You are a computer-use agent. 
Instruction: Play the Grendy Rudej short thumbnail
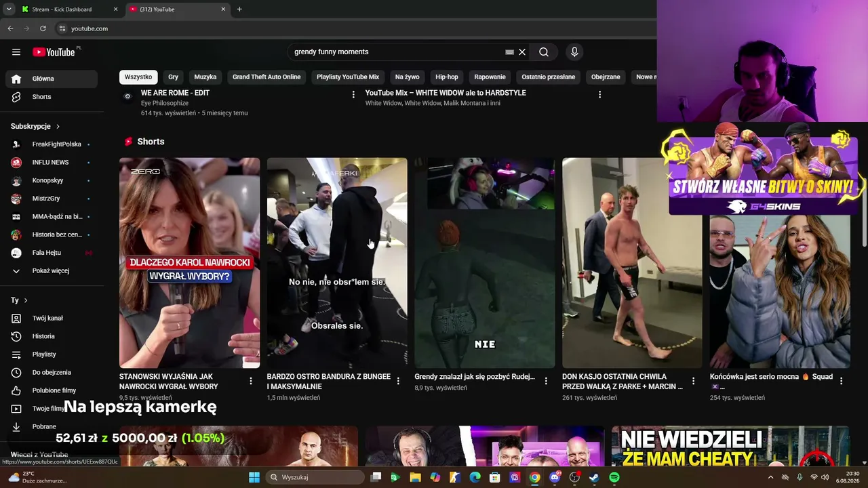click(485, 263)
